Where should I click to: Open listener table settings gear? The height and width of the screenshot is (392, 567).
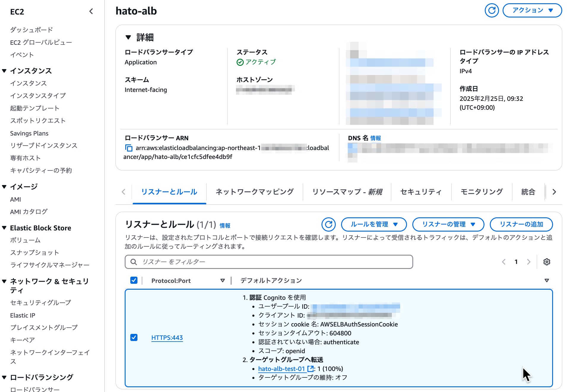coord(547,262)
